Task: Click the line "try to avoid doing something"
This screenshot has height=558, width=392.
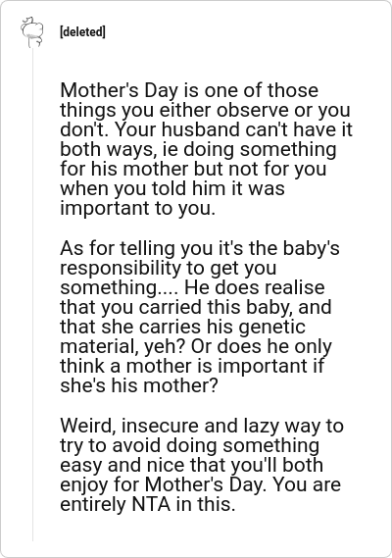Action: 189,445
